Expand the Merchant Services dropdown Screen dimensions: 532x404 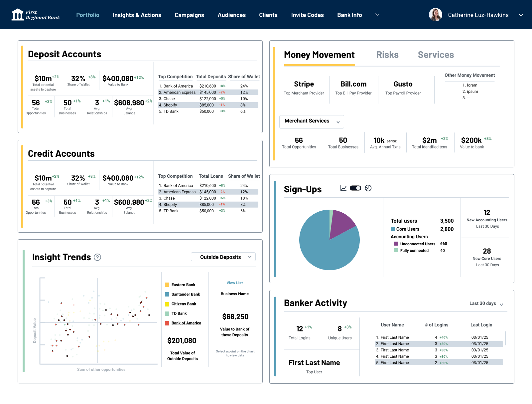click(x=312, y=121)
